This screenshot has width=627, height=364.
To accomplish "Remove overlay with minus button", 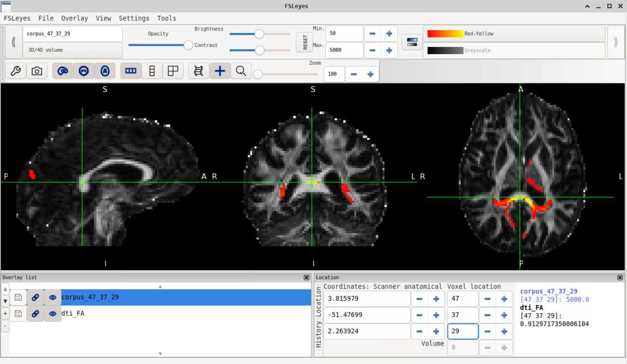I will tap(5, 326).
